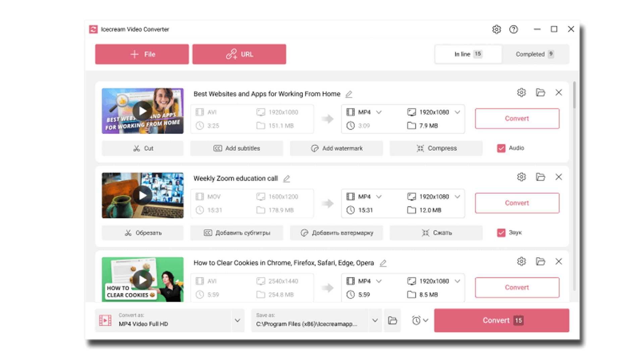Screen dimensions: 644x362
Task: Open output folder icon for the first video
Action: click(x=540, y=93)
